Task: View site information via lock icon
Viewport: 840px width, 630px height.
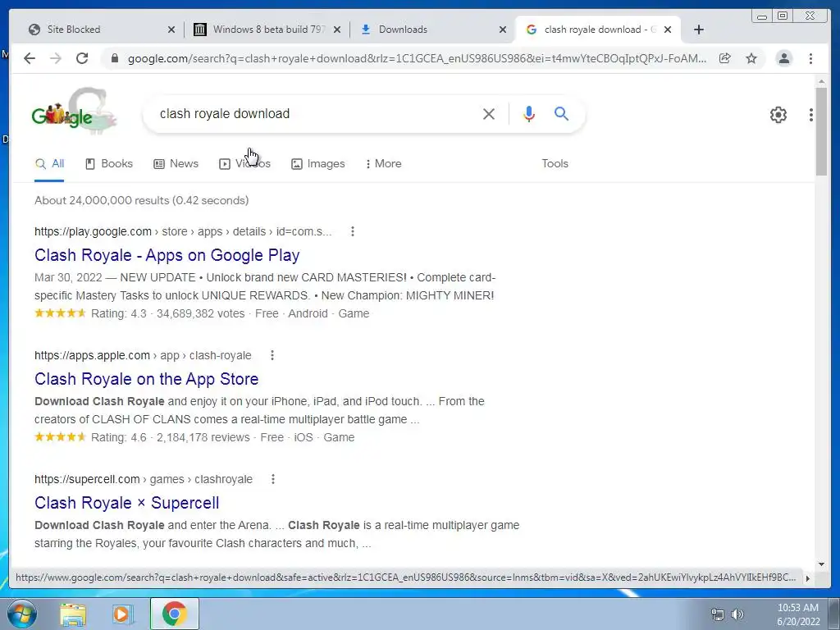Action: tap(114, 58)
